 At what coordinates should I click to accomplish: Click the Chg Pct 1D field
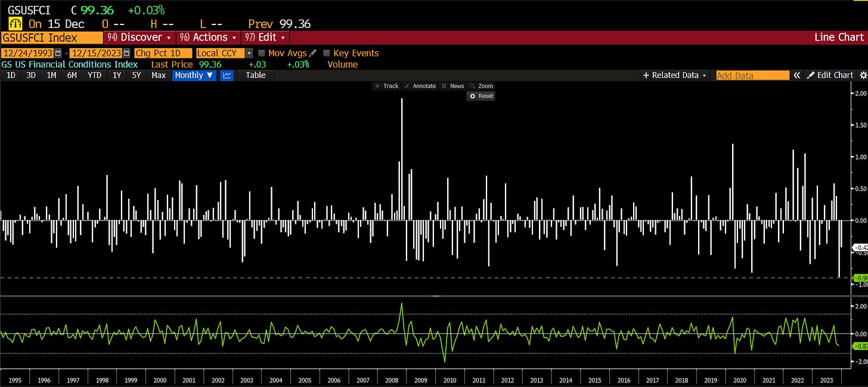pyautogui.click(x=163, y=53)
